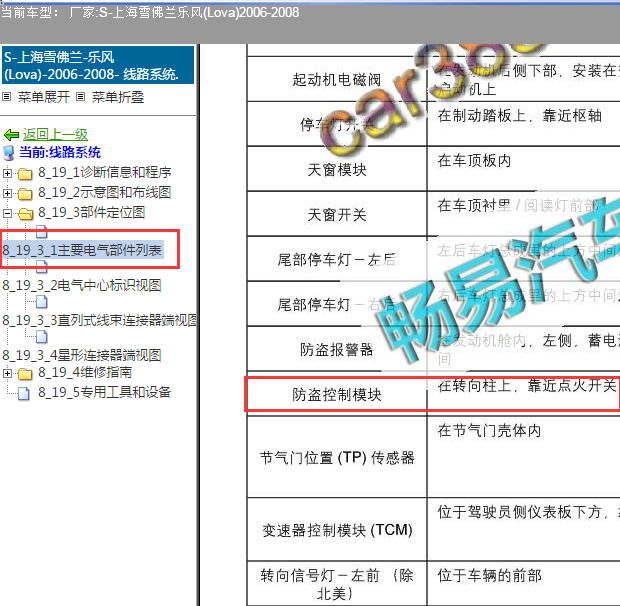Image resolution: width=620 pixels, height=606 pixels.
Task: Click the menu expand icon beside 菜单展开
Action: click(6, 96)
